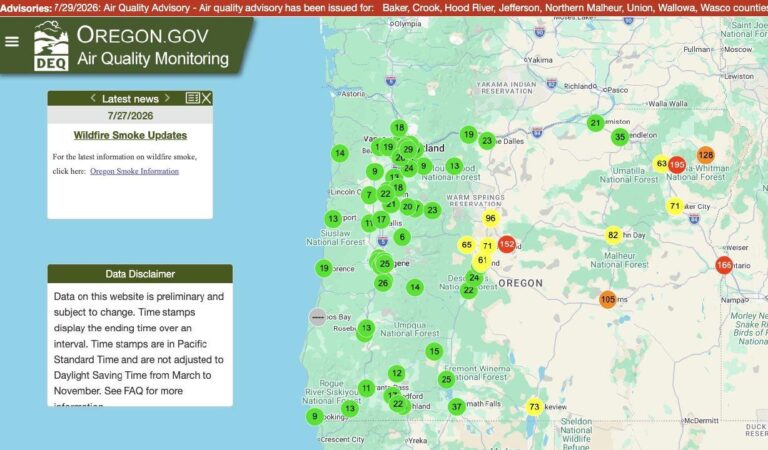Select the green 7 AQI marker
768x450 pixels.
coord(369,195)
